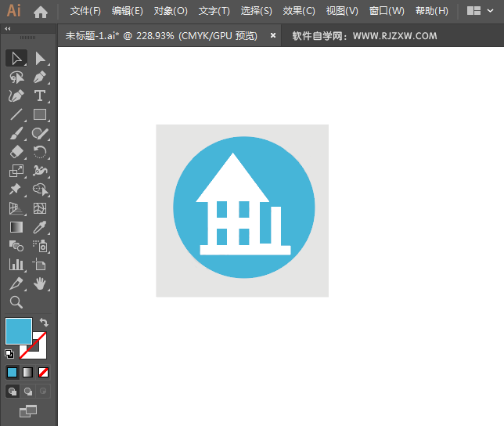Enable Draw Behind mode

point(28,392)
